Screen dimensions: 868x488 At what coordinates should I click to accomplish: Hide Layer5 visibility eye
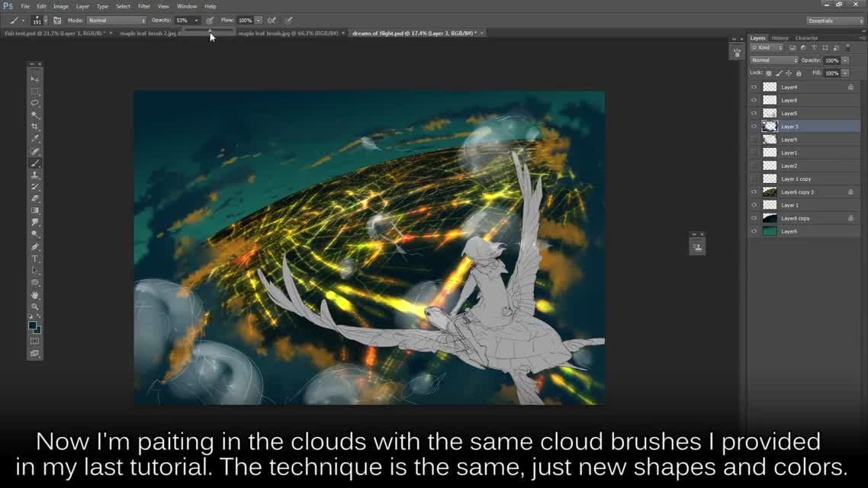pos(754,114)
